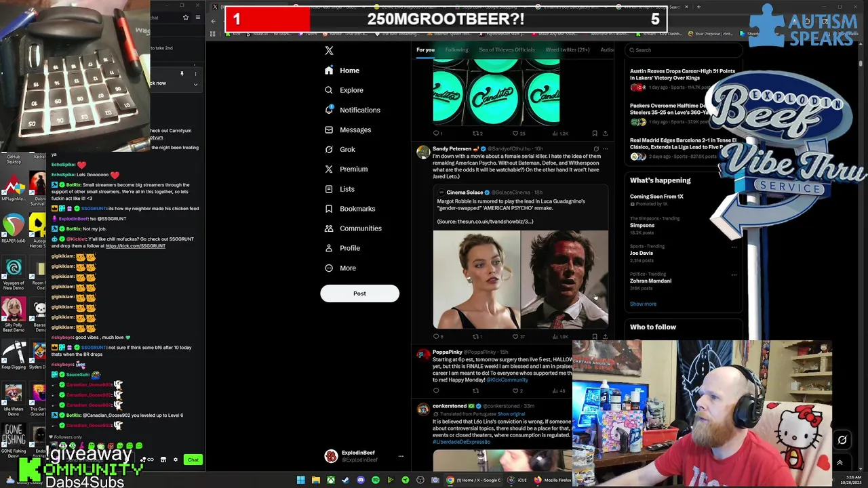Open more options on Sandy Petersen post

[x=605, y=148]
